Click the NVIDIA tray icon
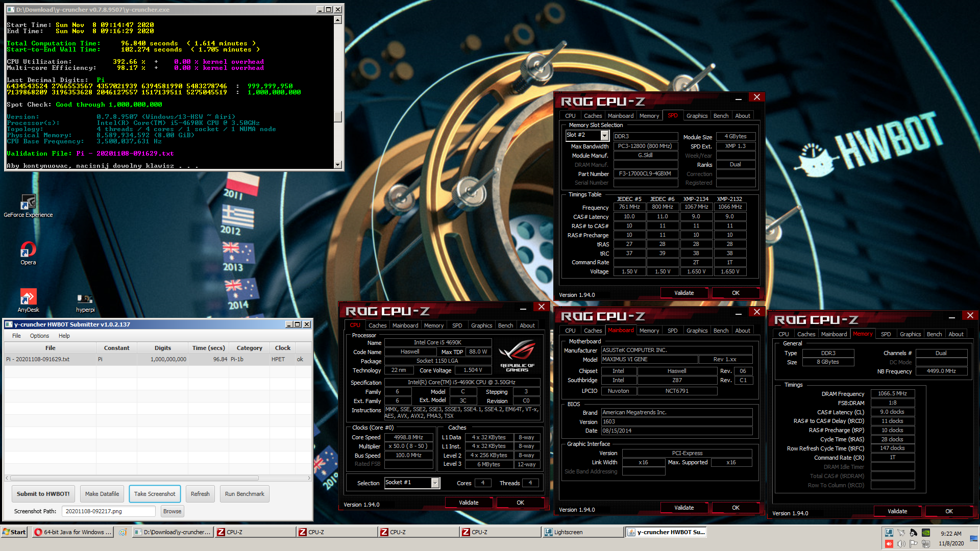Image resolution: width=980 pixels, height=551 pixels. (x=926, y=533)
